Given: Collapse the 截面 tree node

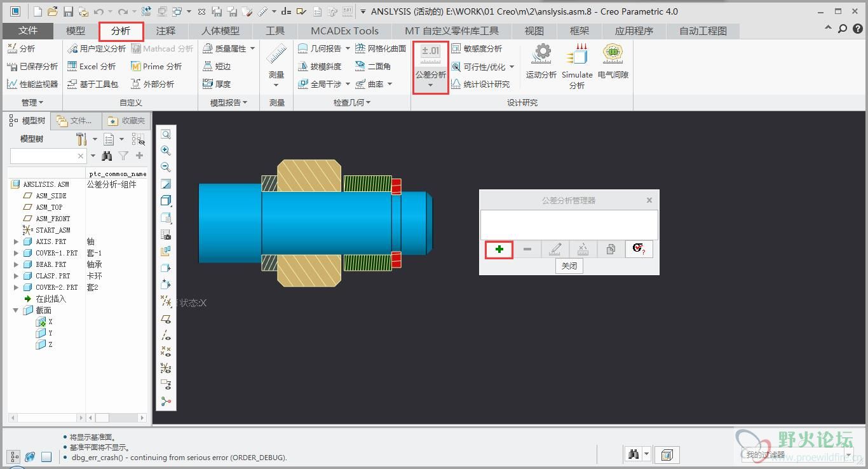Looking at the screenshot, I should (x=16, y=310).
